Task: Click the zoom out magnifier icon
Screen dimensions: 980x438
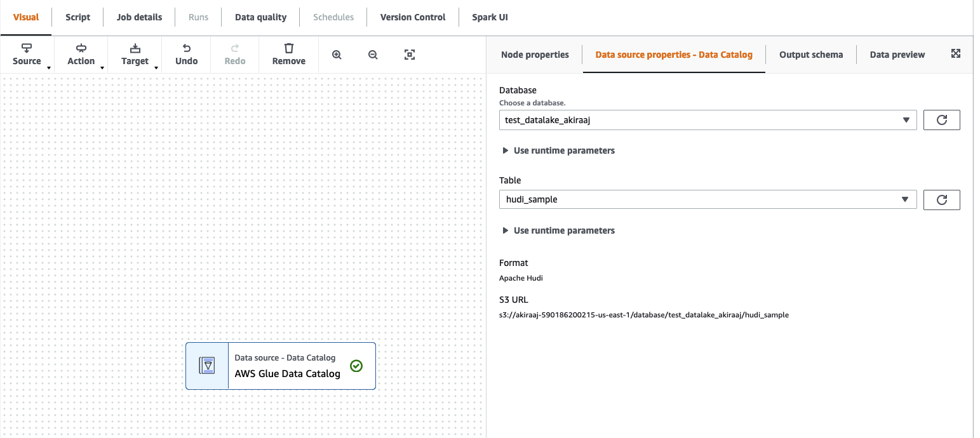Action: coord(373,55)
